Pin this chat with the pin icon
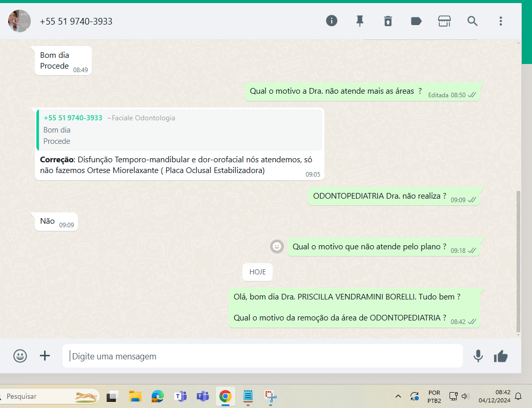Viewport: 532px width, 408px height. tap(360, 21)
